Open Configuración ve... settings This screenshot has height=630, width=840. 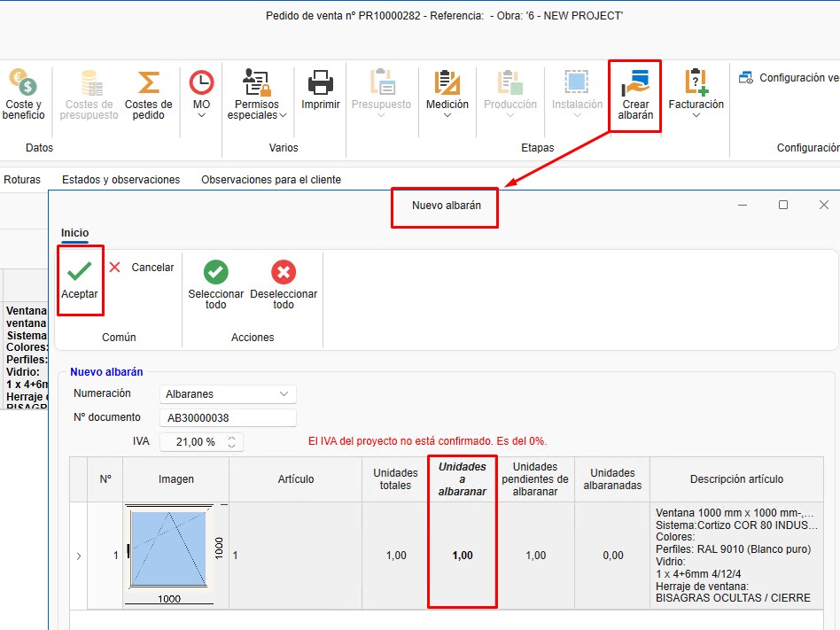tap(789, 78)
